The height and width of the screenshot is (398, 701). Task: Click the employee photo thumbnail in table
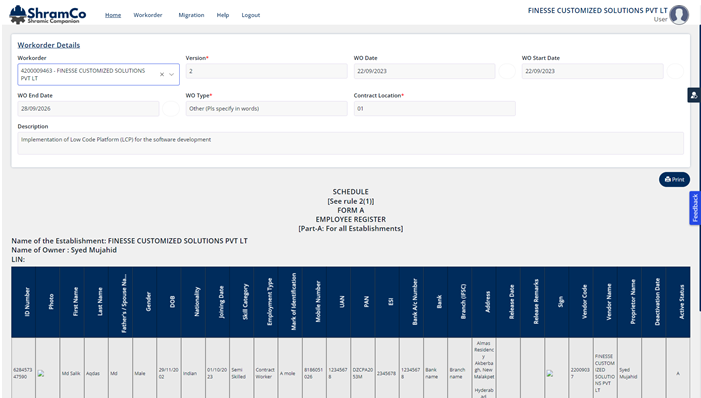[x=41, y=373]
